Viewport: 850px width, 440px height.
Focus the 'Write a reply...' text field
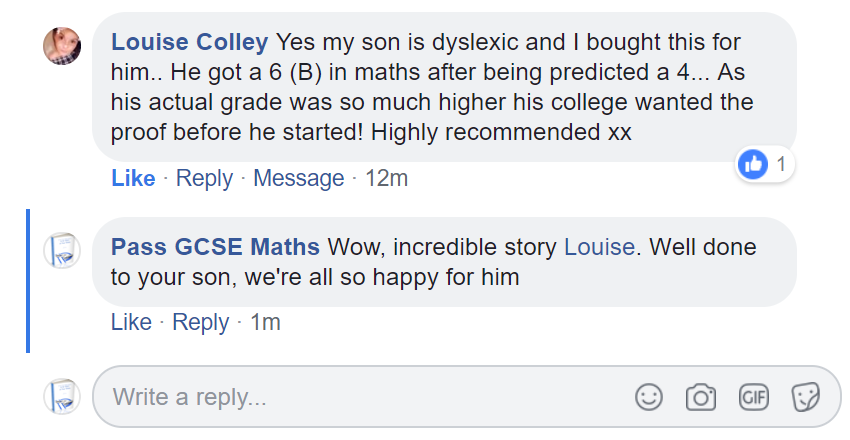(x=360, y=397)
